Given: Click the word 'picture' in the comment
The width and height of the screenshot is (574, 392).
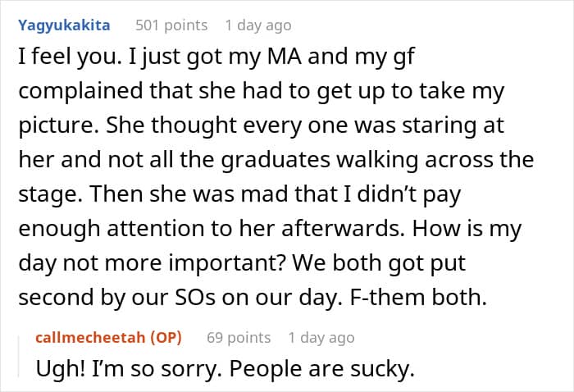Looking at the screenshot, I should pyautogui.click(x=58, y=125).
